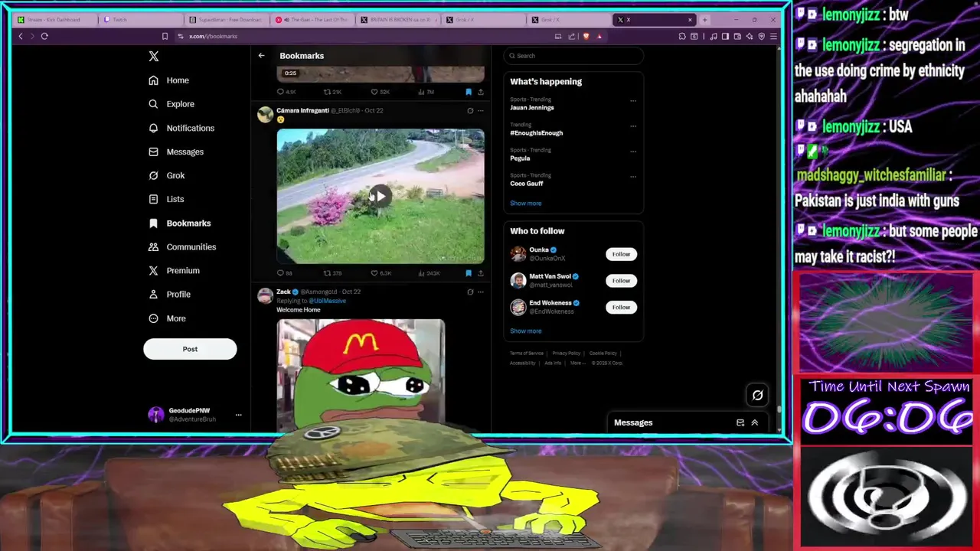Image resolution: width=980 pixels, height=551 pixels.
Task: Open the Home page icon
Action: (x=154, y=80)
